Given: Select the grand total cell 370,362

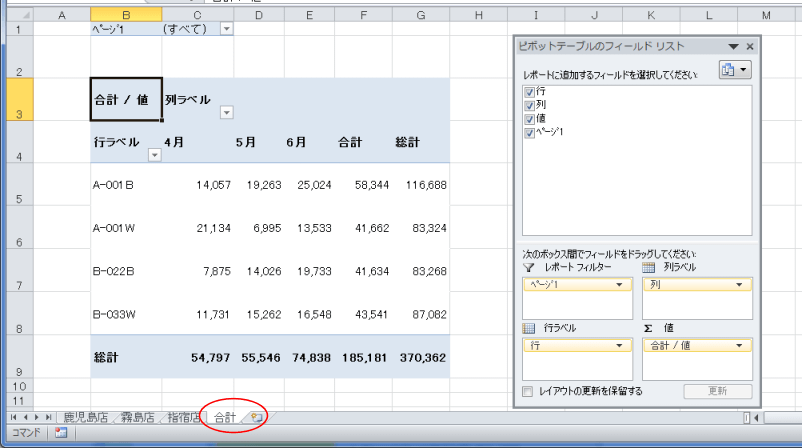Looking at the screenshot, I should click(x=420, y=357).
